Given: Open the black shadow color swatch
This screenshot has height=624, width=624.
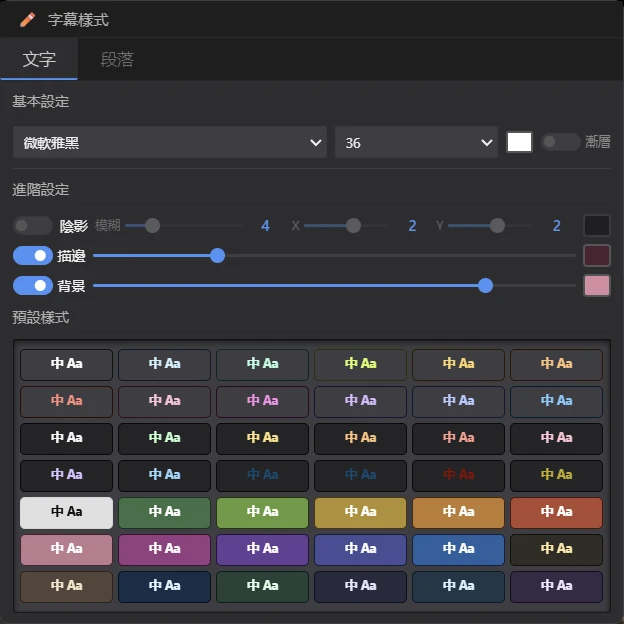Looking at the screenshot, I should tap(597, 226).
